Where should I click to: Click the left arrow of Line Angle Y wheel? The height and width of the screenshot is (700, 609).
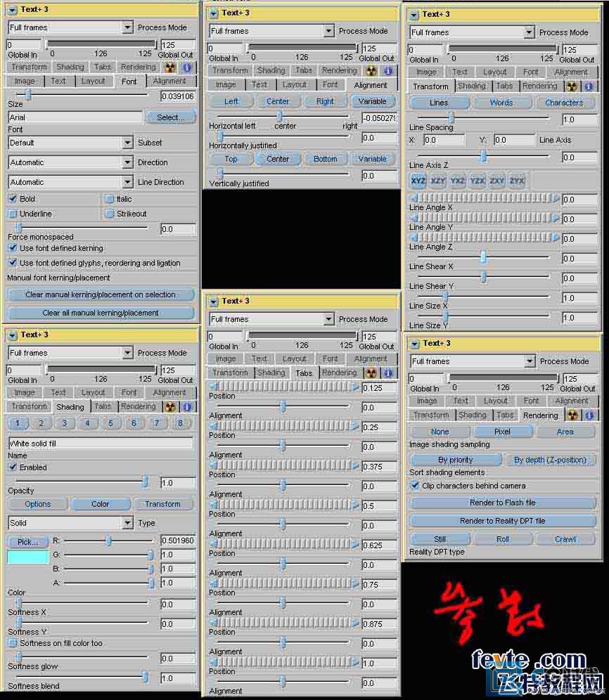414,218
